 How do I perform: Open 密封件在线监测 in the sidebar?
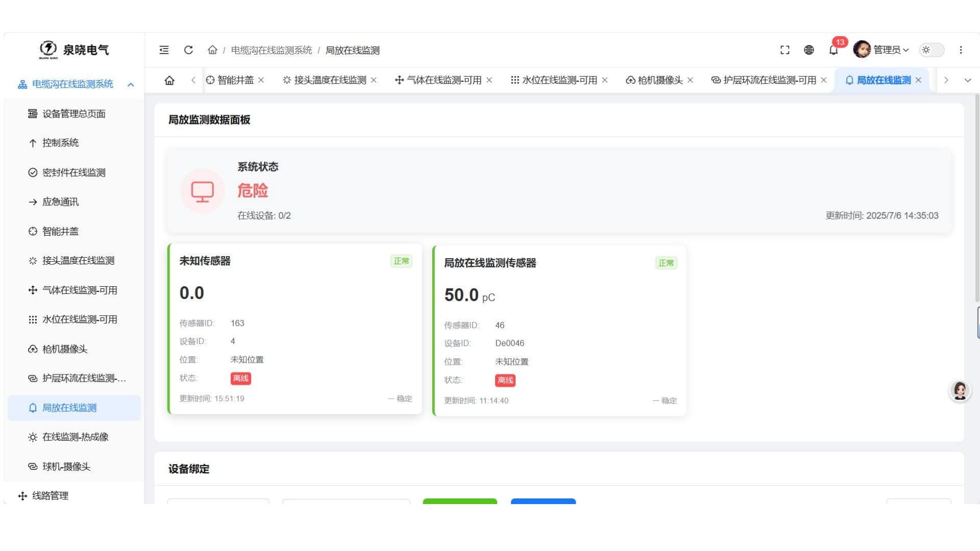point(74,172)
